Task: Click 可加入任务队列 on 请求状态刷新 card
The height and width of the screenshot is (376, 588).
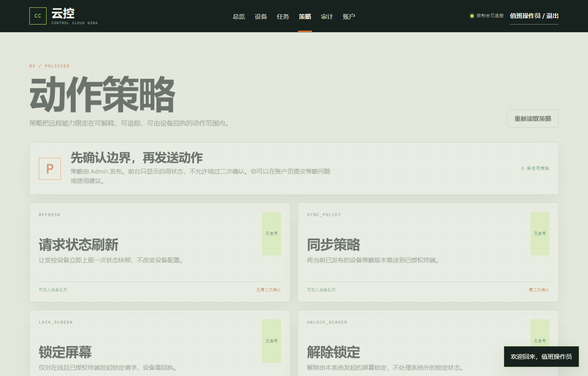Action: [53, 290]
